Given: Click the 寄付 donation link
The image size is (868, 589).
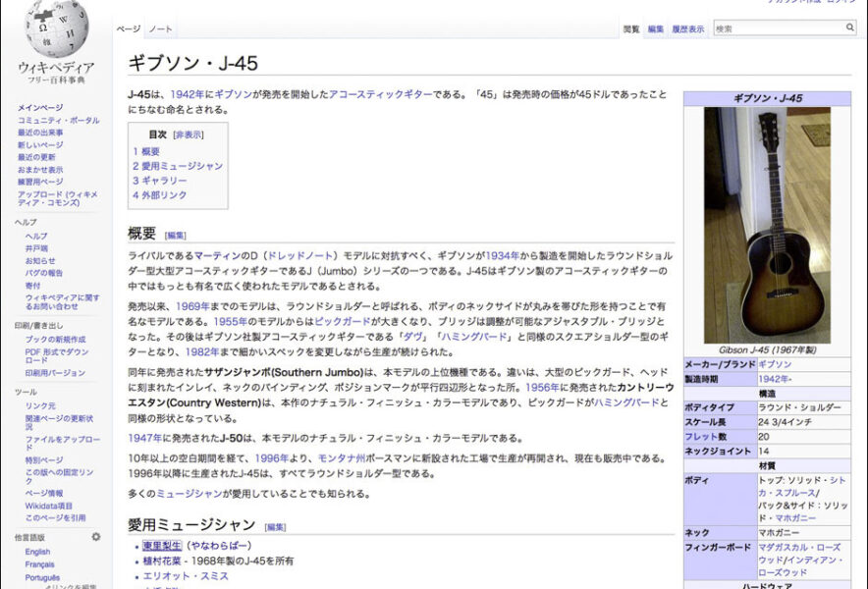Looking at the screenshot, I should (32, 286).
